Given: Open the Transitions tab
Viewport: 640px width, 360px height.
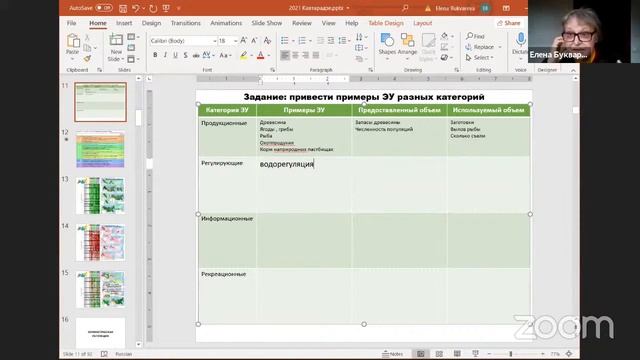Looking at the screenshot, I should tap(186, 23).
